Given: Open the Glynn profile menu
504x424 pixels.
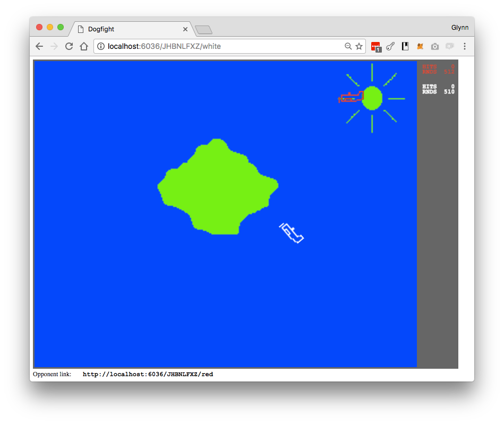Looking at the screenshot, I should pos(460,27).
